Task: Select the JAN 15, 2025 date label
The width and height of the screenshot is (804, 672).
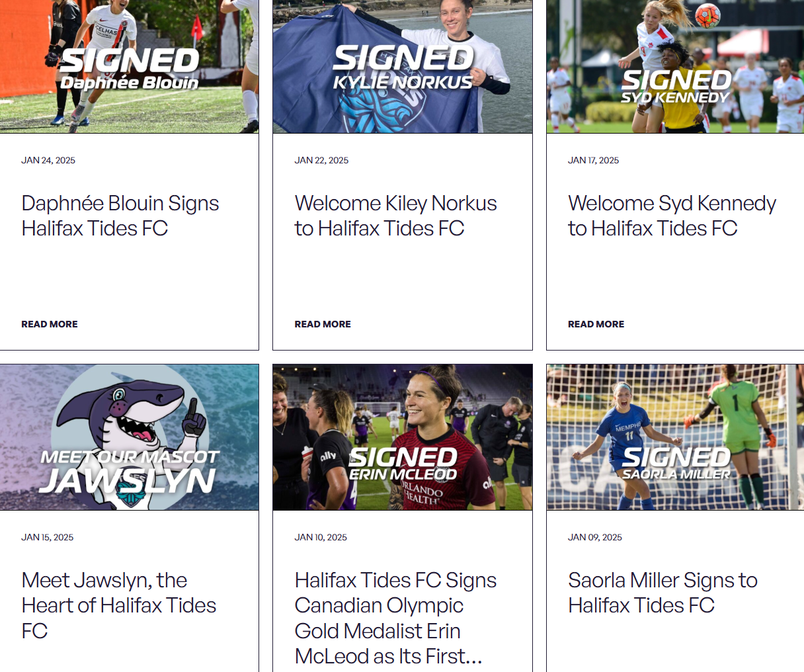Action: coord(47,537)
